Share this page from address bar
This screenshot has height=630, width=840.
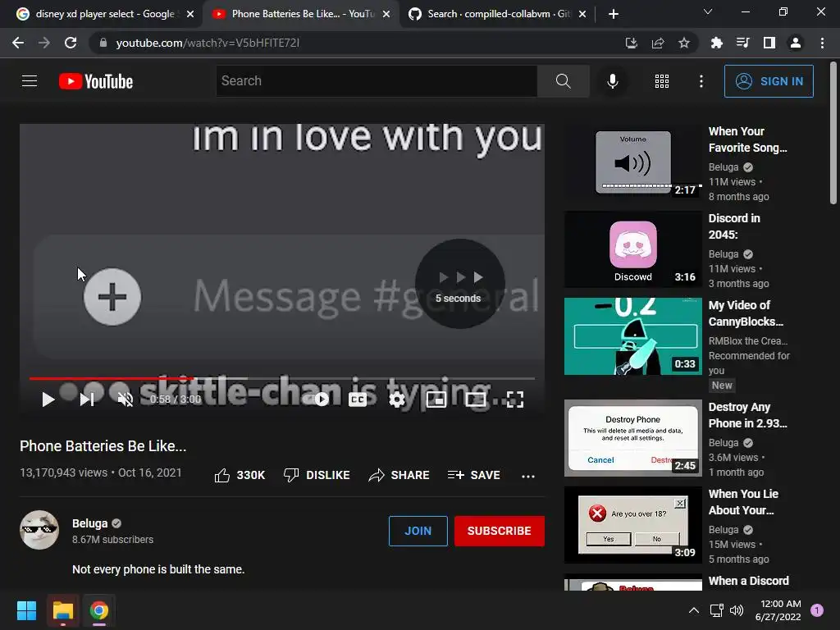pos(657,43)
